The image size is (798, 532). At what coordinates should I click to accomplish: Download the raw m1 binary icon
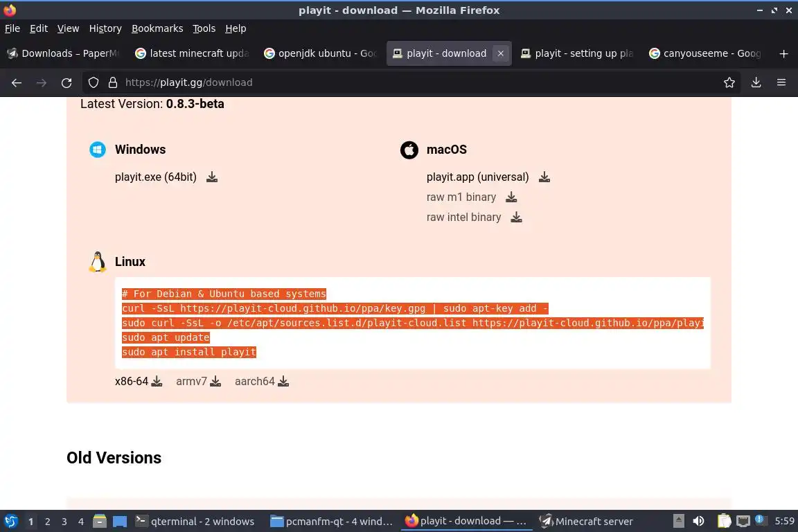coord(511,197)
